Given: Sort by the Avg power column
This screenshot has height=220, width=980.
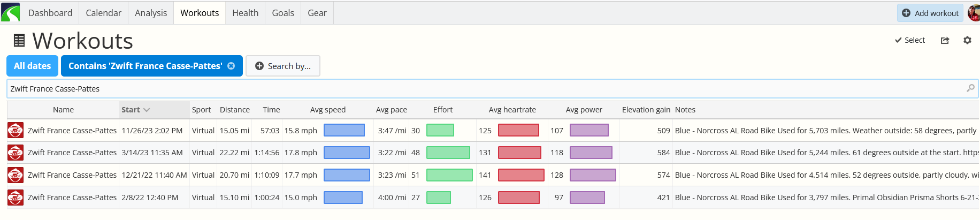Looking at the screenshot, I should pyautogui.click(x=584, y=110).
